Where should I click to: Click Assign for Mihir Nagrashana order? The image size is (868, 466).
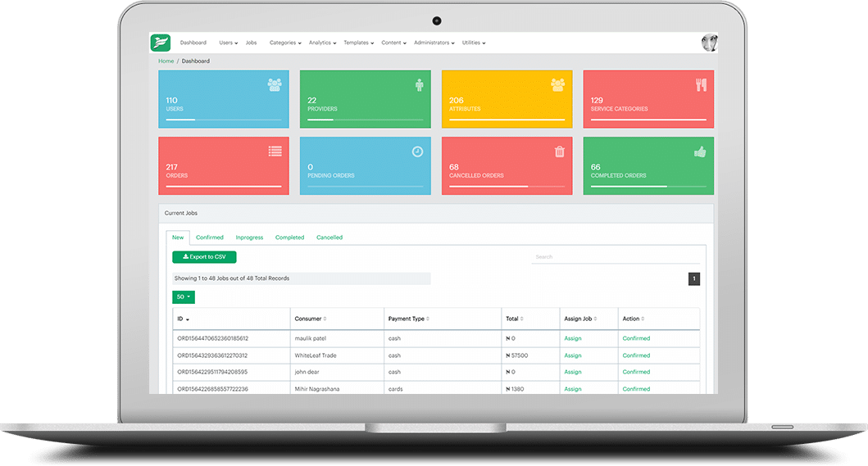[572, 389]
